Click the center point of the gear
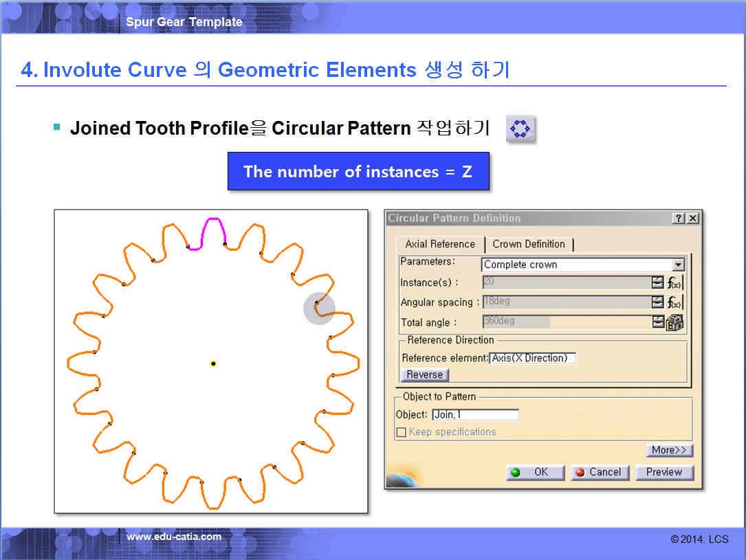746x560 pixels. tap(213, 363)
